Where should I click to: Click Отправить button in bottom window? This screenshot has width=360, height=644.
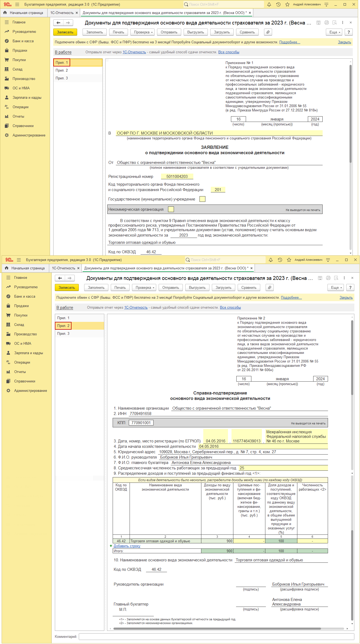pyautogui.click(x=171, y=287)
